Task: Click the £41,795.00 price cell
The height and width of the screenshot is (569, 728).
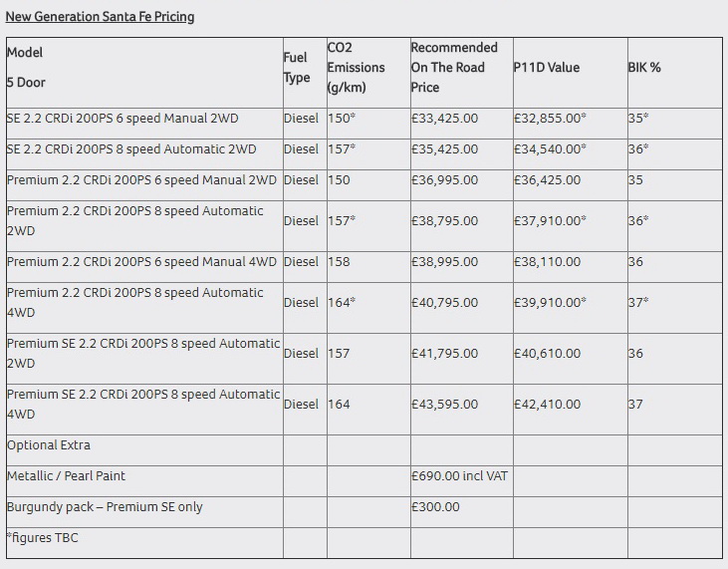Action: point(444,354)
